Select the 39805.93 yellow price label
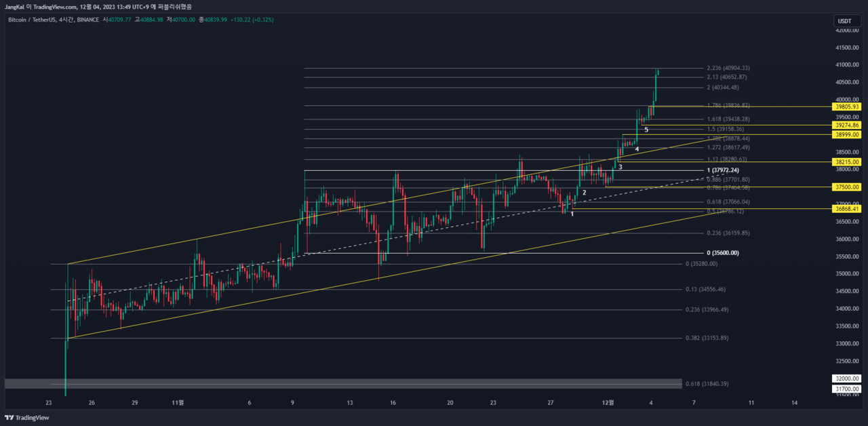This screenshot has height=426, width=868. pos(847,106)
